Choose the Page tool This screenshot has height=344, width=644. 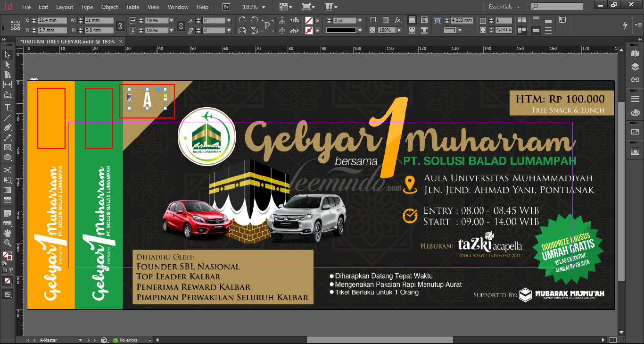click(x=8, y=75)
